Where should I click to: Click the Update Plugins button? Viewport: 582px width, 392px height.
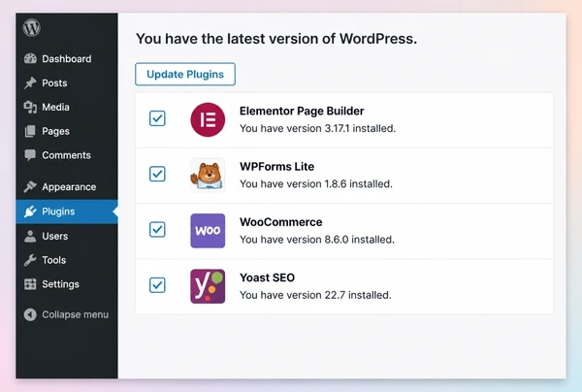[185, 74]
